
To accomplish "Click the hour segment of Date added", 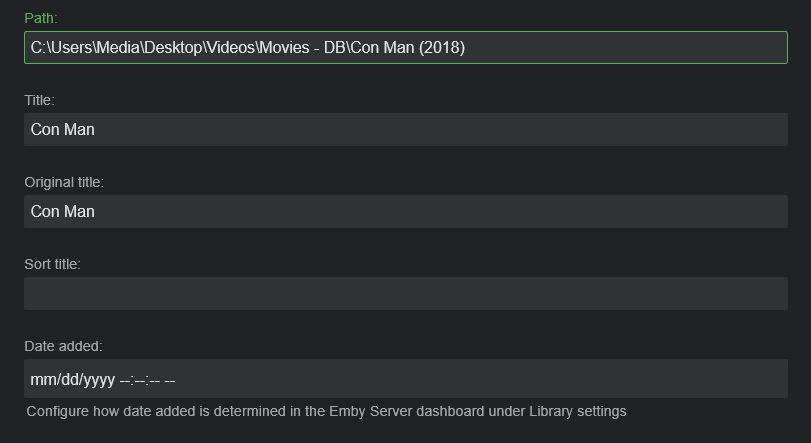I will (x=125, y=380).
